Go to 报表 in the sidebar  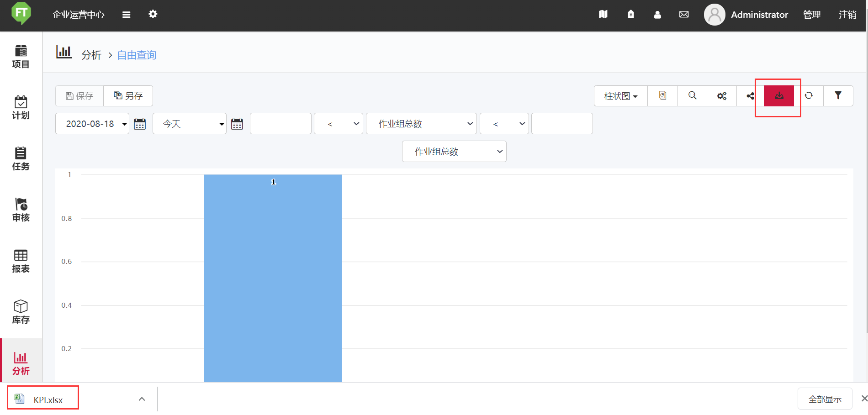coord(21,261)
